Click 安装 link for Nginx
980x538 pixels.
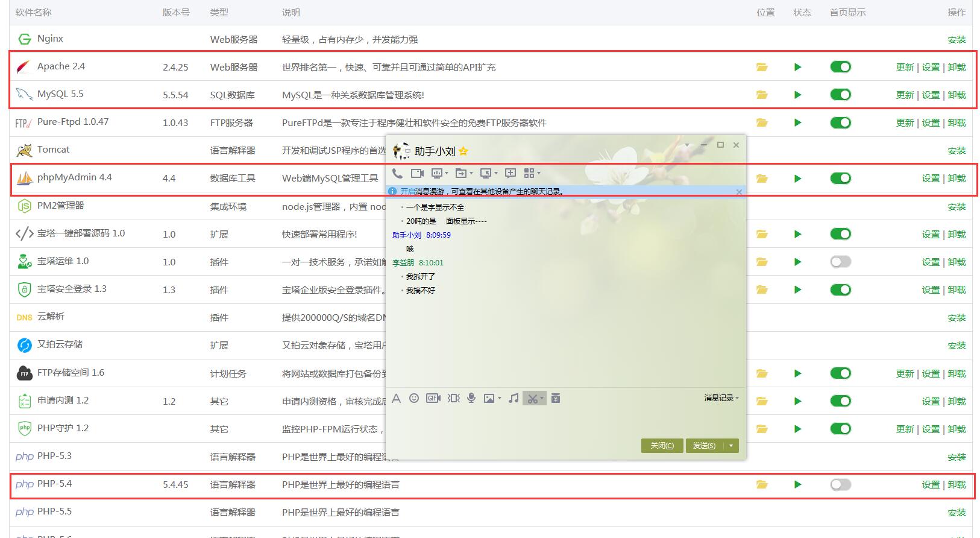tap(956, 40)
